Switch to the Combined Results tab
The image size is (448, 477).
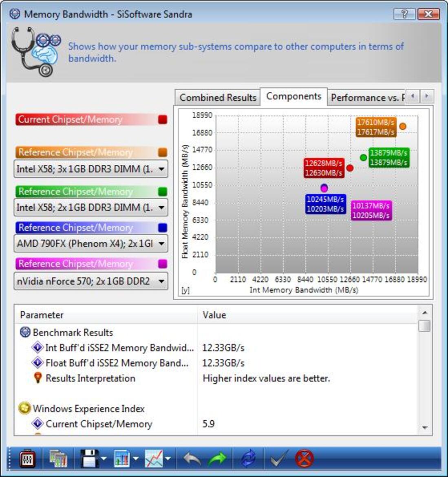tap(218, 98)
